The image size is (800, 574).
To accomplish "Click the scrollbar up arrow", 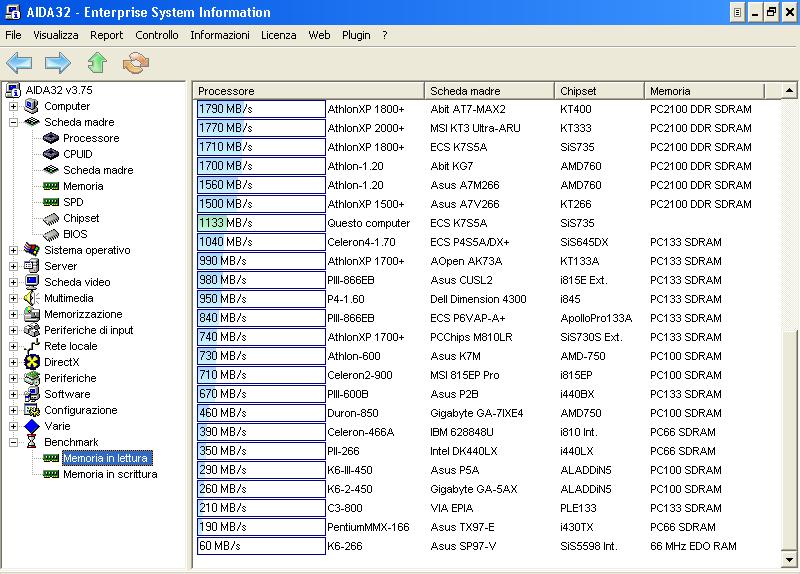I will [789, 90].
